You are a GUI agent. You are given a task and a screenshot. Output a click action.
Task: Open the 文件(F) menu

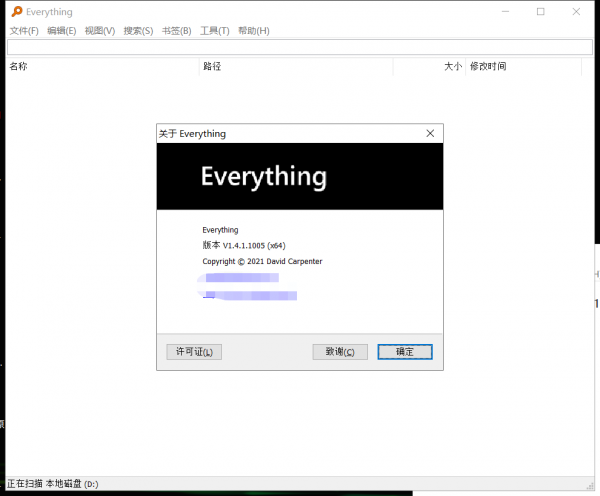point(24,31)
